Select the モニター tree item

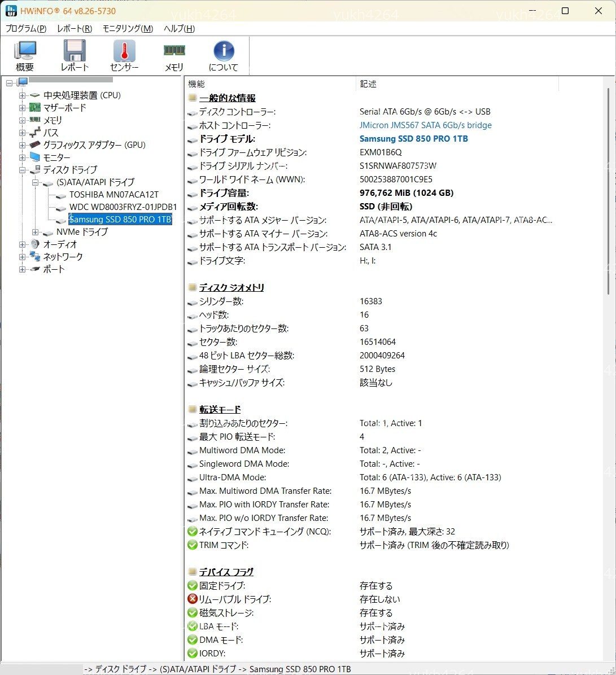click(x=56, y=157)
